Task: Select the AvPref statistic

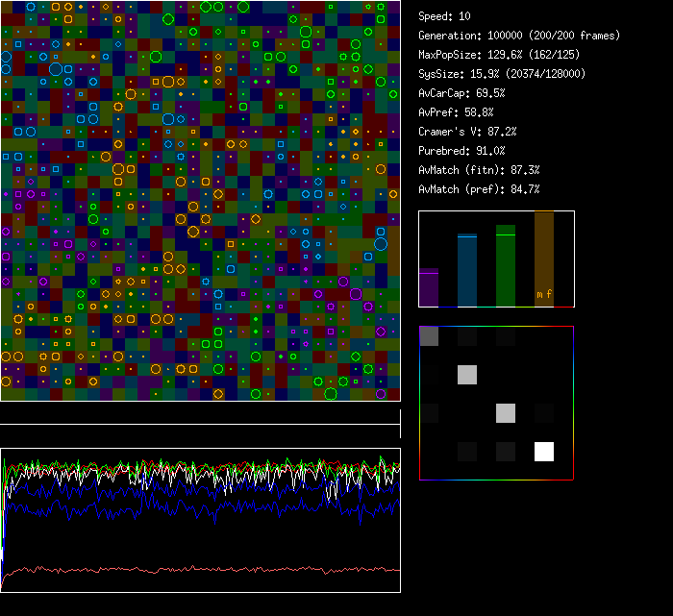Action: 455,112
